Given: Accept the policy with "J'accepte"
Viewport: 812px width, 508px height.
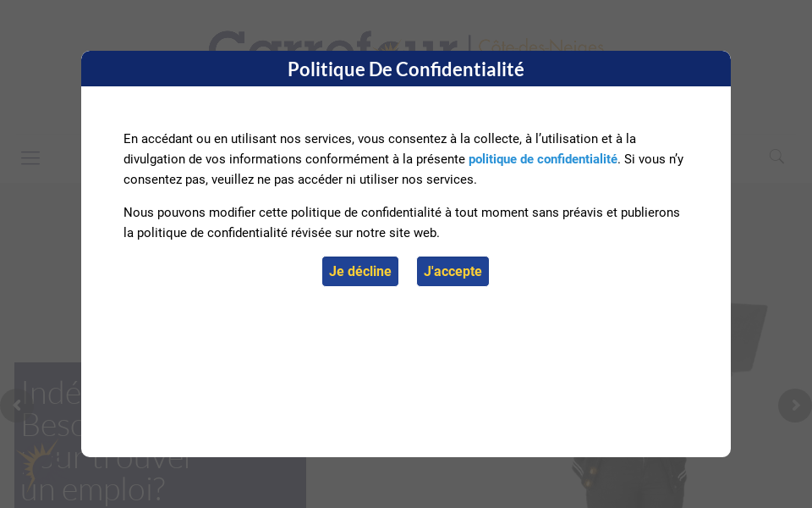Looking at the screenshot, I should [453, 271].
